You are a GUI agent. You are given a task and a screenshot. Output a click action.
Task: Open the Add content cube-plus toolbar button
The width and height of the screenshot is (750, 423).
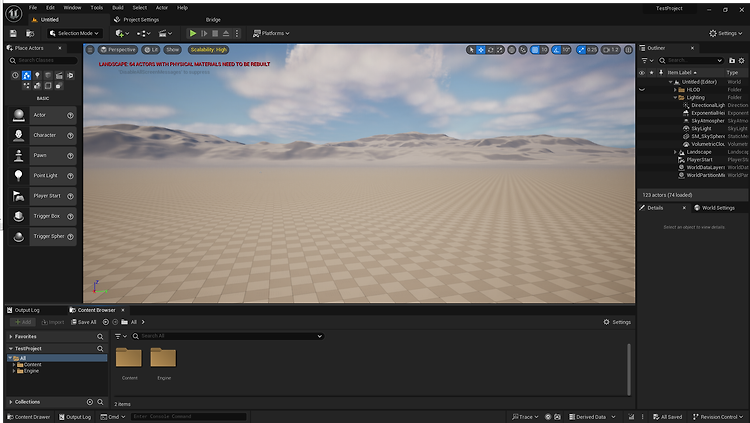click(122, 33)
